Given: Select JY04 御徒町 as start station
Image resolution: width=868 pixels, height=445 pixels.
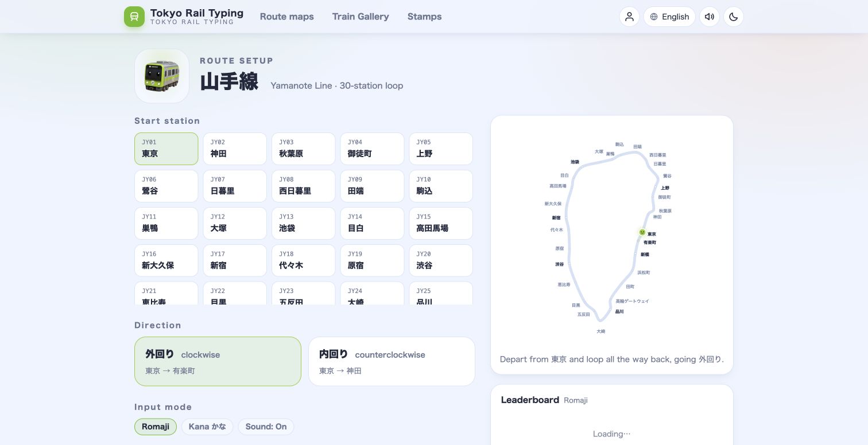Looking at the screenshot, I should tap(372, 149).
